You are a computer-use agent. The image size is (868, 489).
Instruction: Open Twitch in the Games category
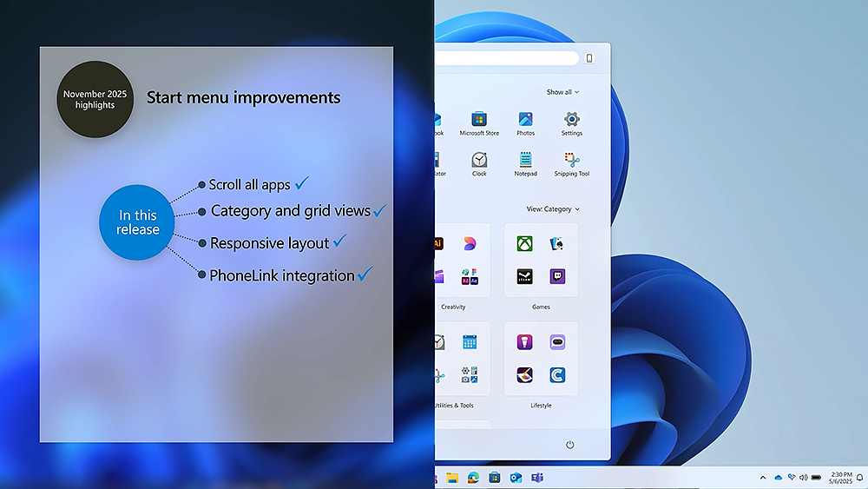[x=557, y=276]
